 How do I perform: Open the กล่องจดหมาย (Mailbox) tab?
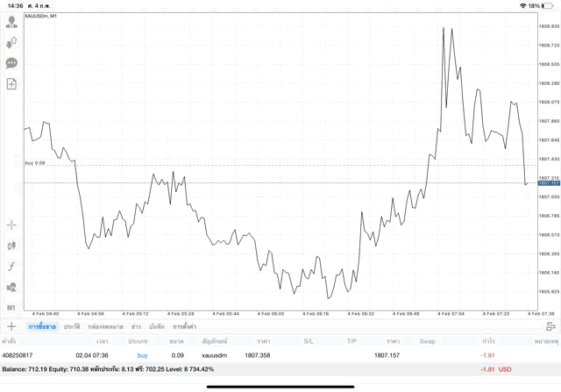pos(105,326)
